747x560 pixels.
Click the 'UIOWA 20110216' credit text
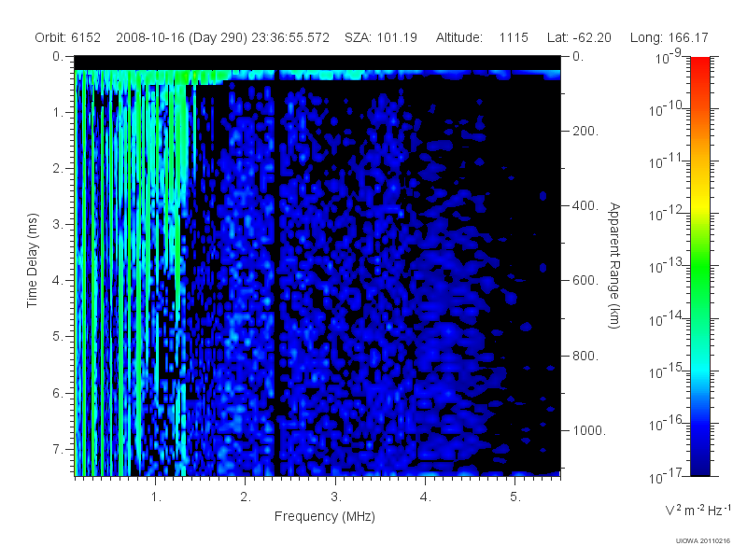[703, 541]
